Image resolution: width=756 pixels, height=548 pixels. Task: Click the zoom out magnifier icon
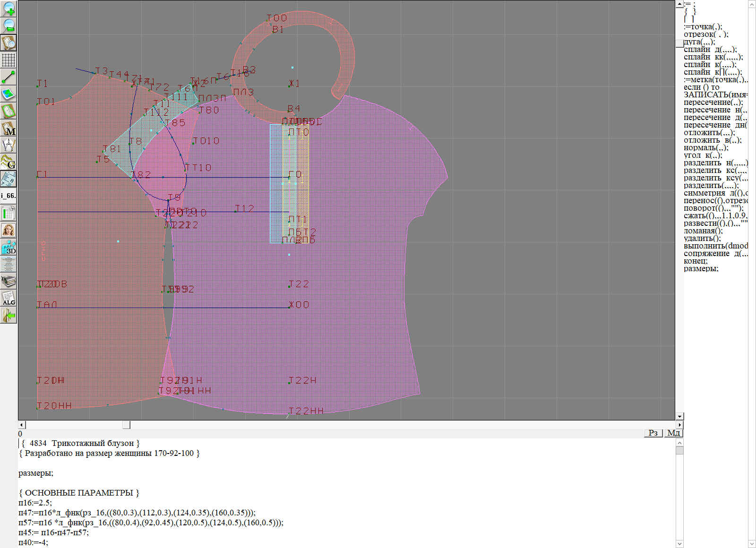[9, 26]
